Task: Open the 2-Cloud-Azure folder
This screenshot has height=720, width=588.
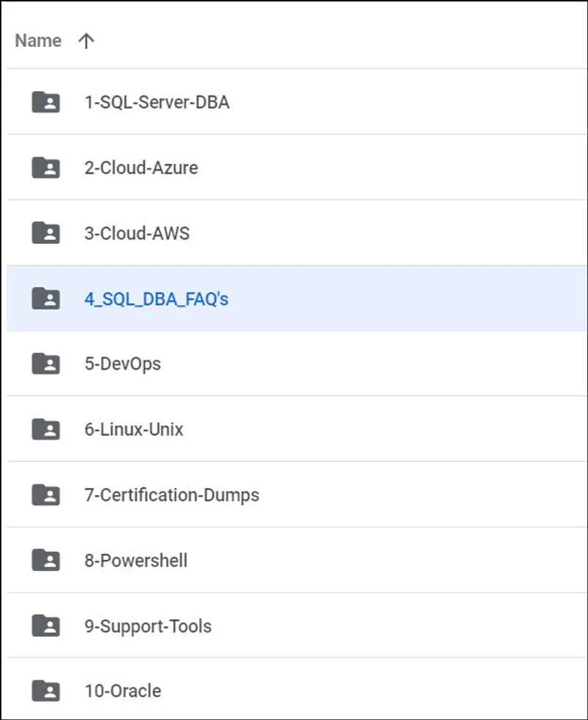Action: click(140, 168)
